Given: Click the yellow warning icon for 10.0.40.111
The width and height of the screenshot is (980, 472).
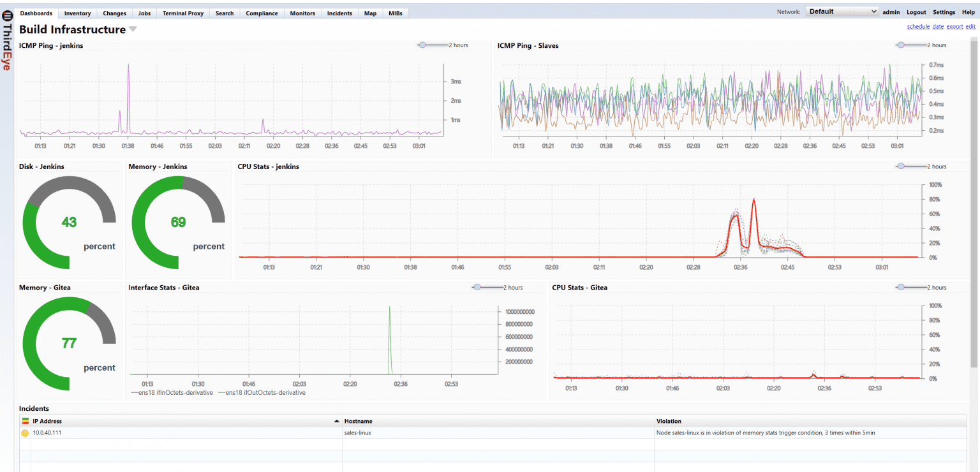Looking at the screenshot, I should [x=25, y=433].
